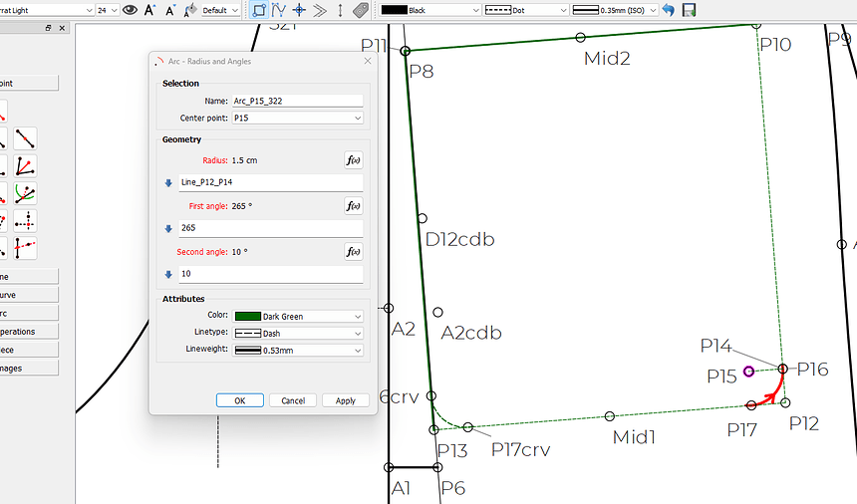Open the Center point P15 dropdown

click(297, 118)
